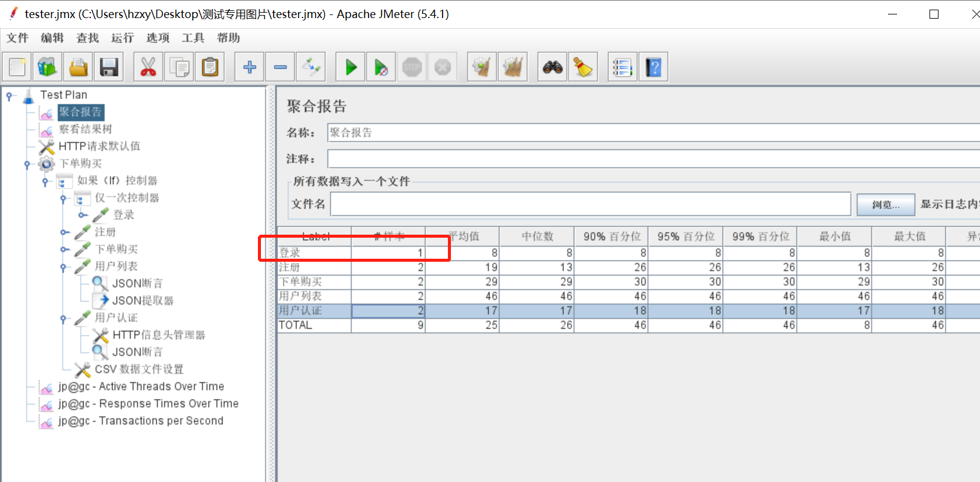980x482 pixels.
Task: Click the 注释 comment input field
Action: [654, 159]
